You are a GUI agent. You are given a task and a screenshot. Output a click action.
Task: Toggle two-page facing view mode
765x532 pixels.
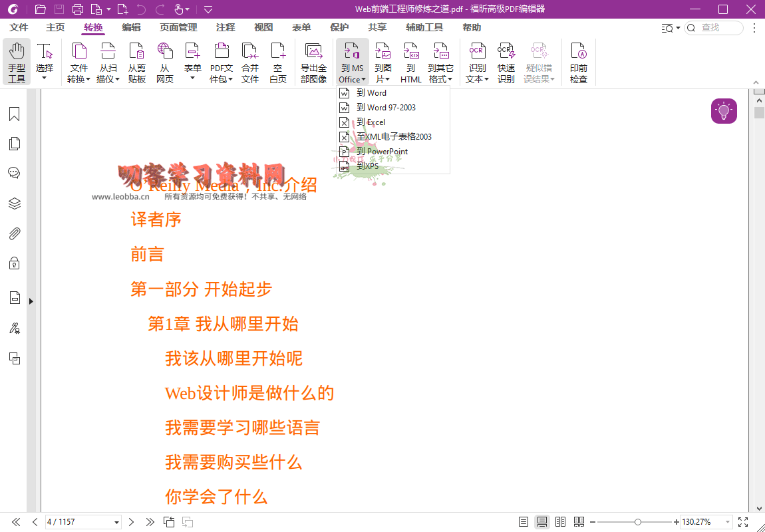click(560, 522)
